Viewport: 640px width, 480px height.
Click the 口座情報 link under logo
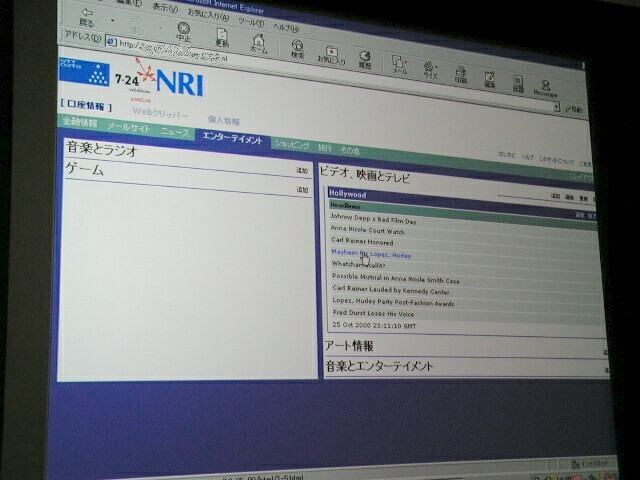pyautogui.click(x=87, y=103)
